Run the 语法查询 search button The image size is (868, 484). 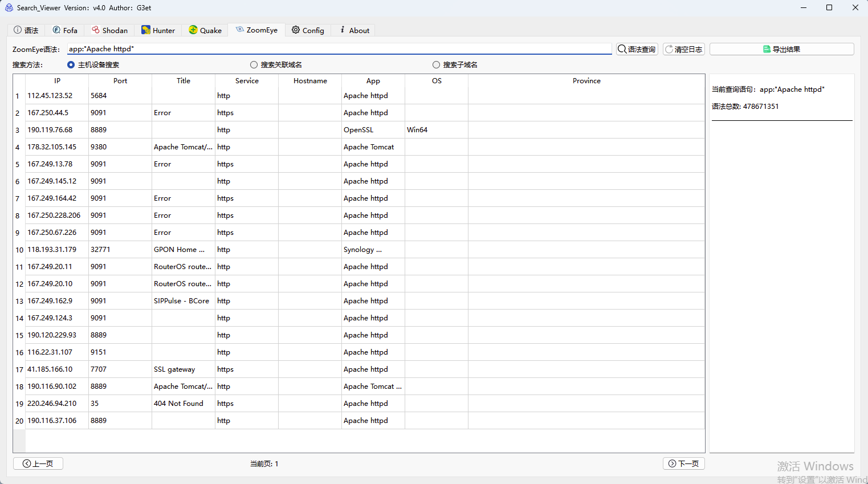pos(637,49)
